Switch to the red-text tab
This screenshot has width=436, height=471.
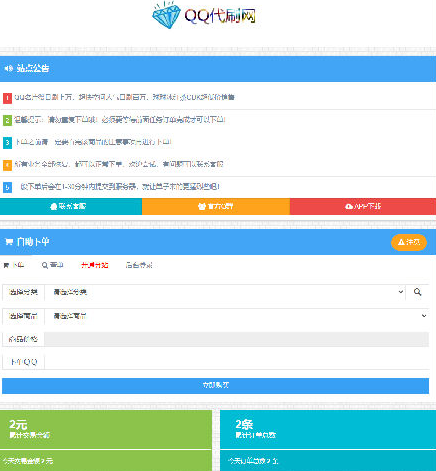tap(95, 265)
